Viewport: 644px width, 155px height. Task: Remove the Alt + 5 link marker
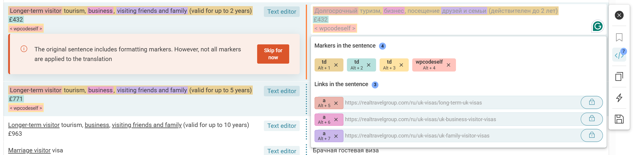(x=336, y=103)
